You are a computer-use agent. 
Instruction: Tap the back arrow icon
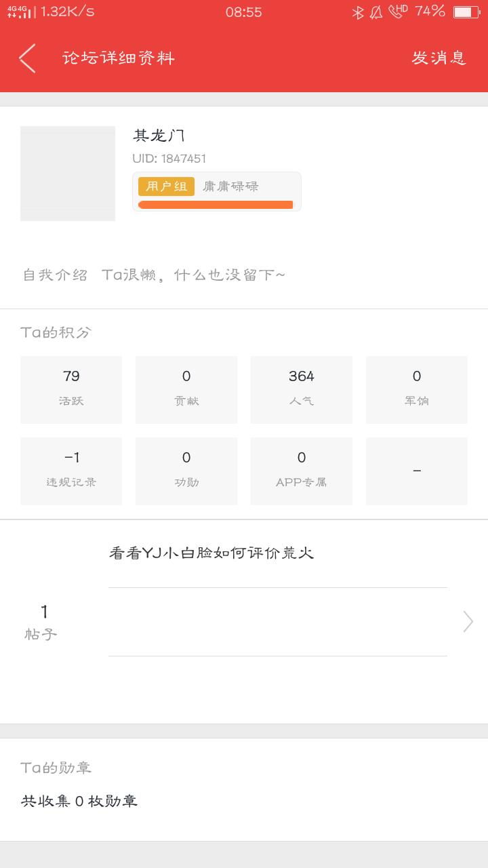tap(28, 58)
